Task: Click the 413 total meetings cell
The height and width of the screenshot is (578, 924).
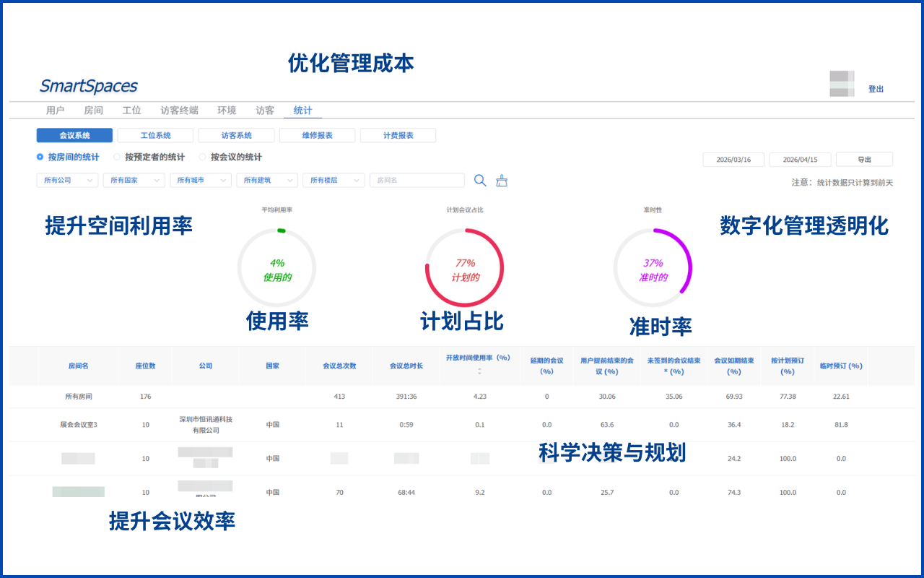Action: click(x=339, y=396)
